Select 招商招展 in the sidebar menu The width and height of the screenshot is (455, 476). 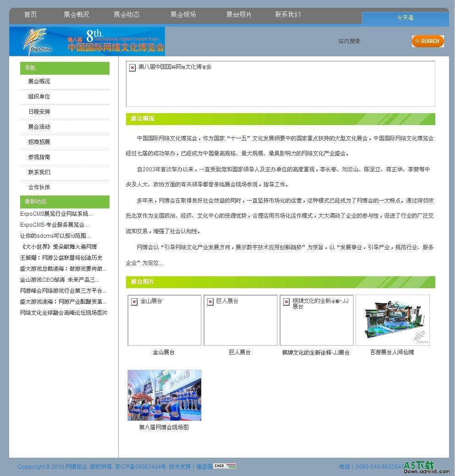coord(39,142)
